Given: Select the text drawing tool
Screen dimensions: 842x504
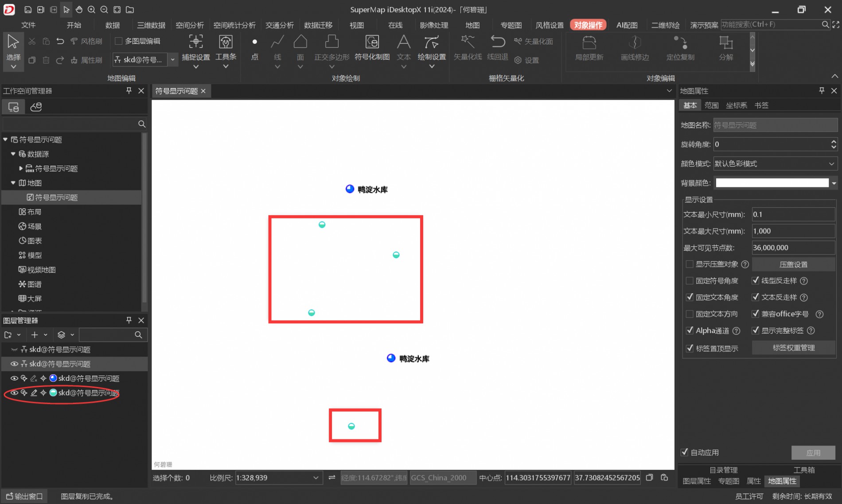Looking at the screenshot, I should click(403, 48).
